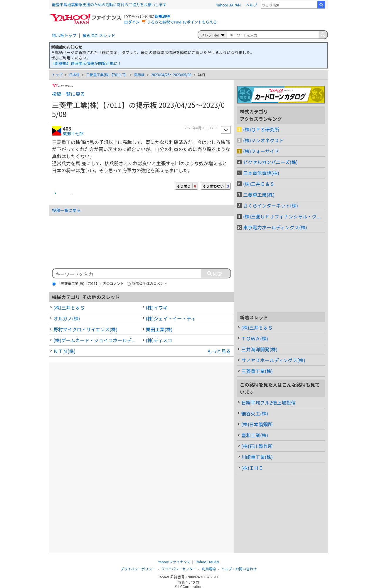Click the small Y! Finance logo above the title

click(62, 86)
